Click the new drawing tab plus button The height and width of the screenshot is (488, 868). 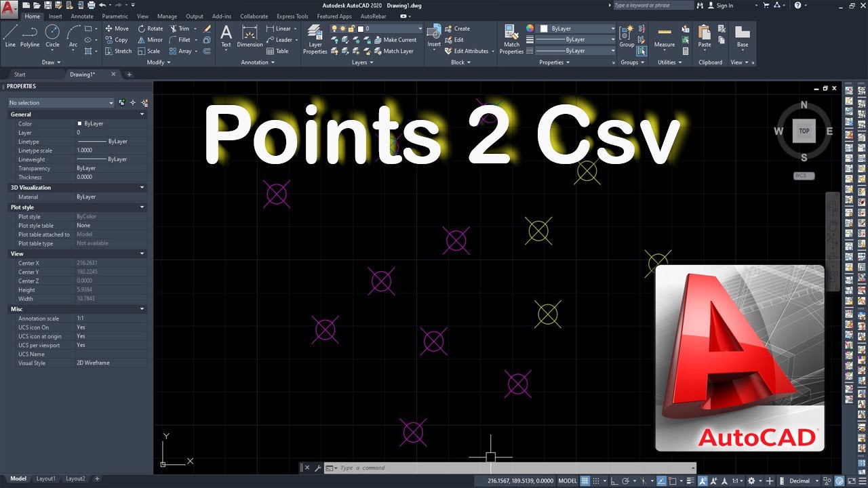(129, 75)
